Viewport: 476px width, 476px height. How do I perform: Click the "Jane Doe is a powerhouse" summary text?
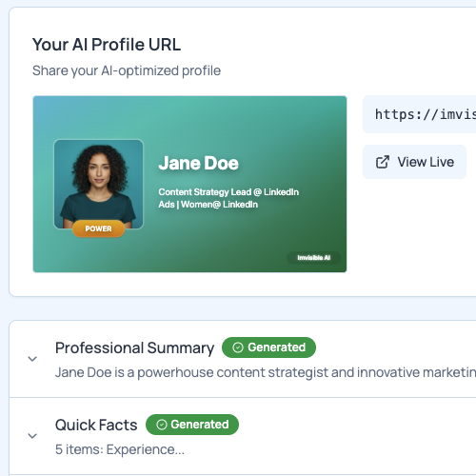pyautogui.click(x=266, y=372)
